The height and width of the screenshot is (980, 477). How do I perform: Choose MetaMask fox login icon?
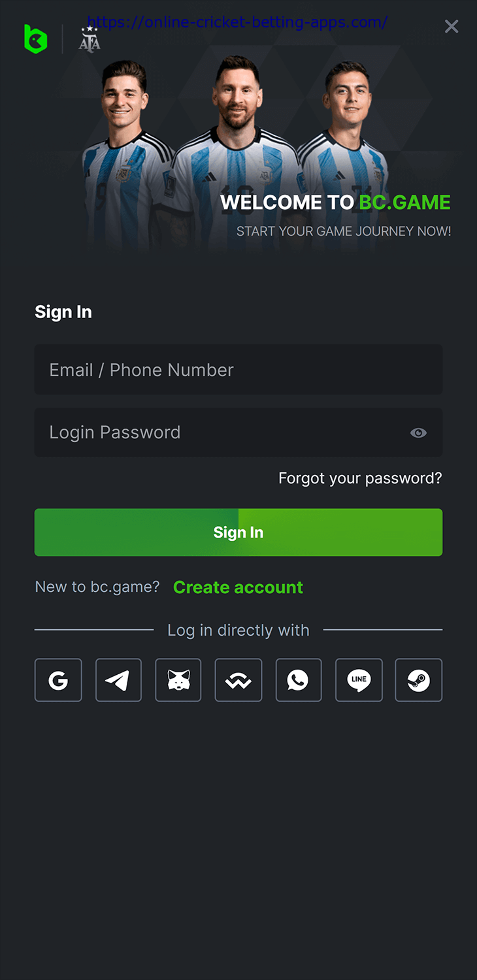(178, 680)
